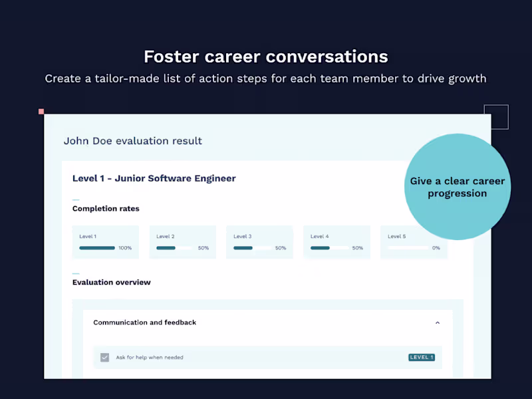Click the 0% completion value
The image size is (532, 399).
pos(436,248)
